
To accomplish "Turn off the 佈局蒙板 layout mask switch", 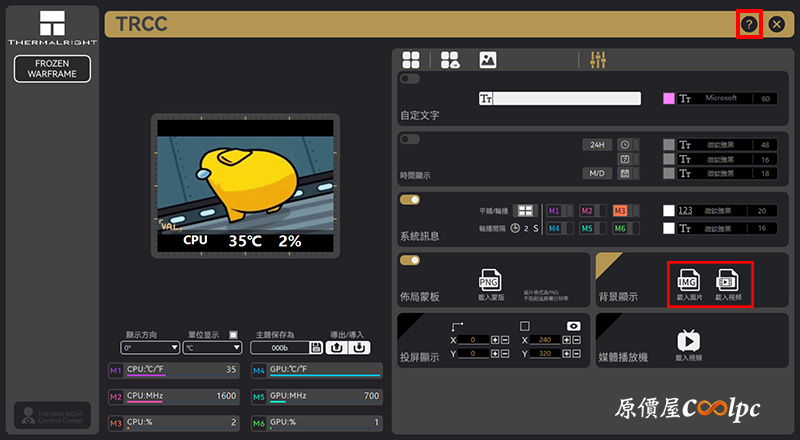I will tap(410, 260).
